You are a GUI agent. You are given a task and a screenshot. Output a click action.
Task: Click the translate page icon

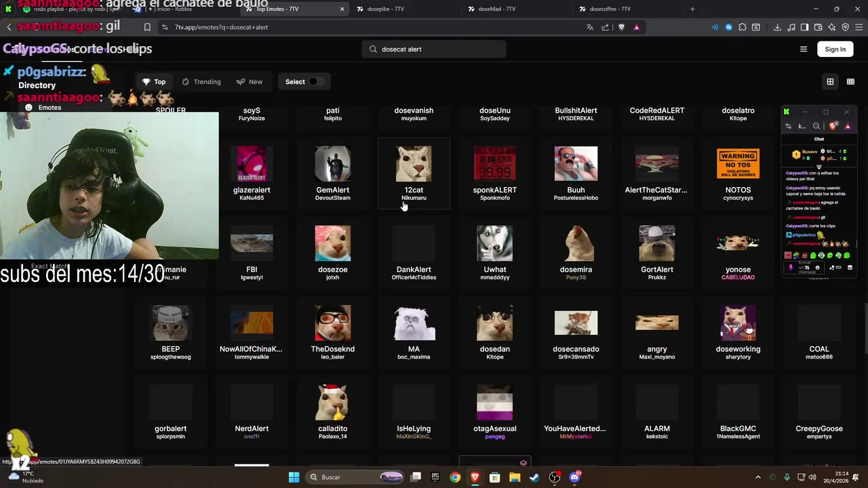click(x=589, y=27)
